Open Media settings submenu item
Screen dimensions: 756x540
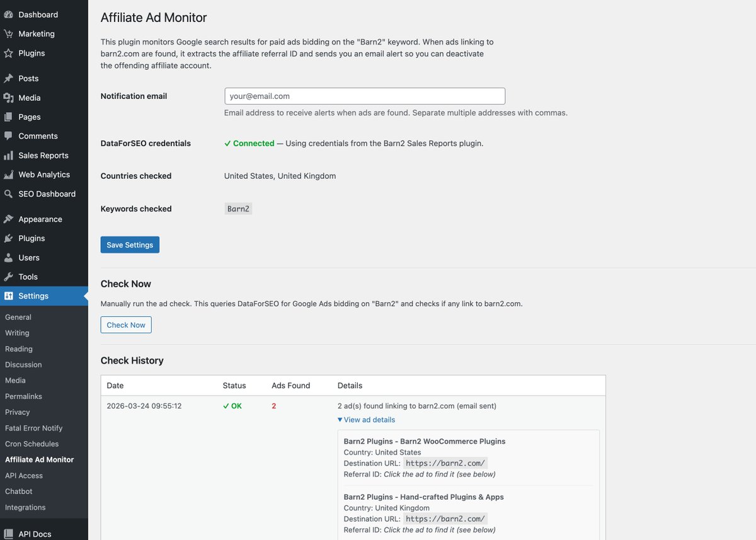(x=15, y=380)
